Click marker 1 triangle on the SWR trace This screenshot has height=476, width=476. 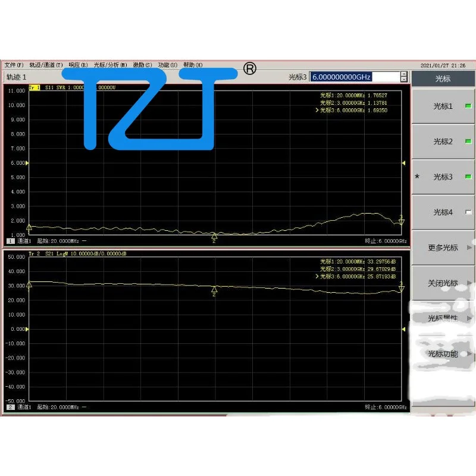[x=29, y=227]
